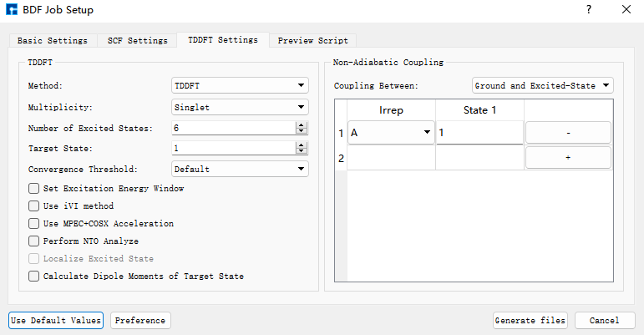The width and height of the screenshot is (644, 335).
Task: Close the BDF Job Setup dialog
Action: 626,9
